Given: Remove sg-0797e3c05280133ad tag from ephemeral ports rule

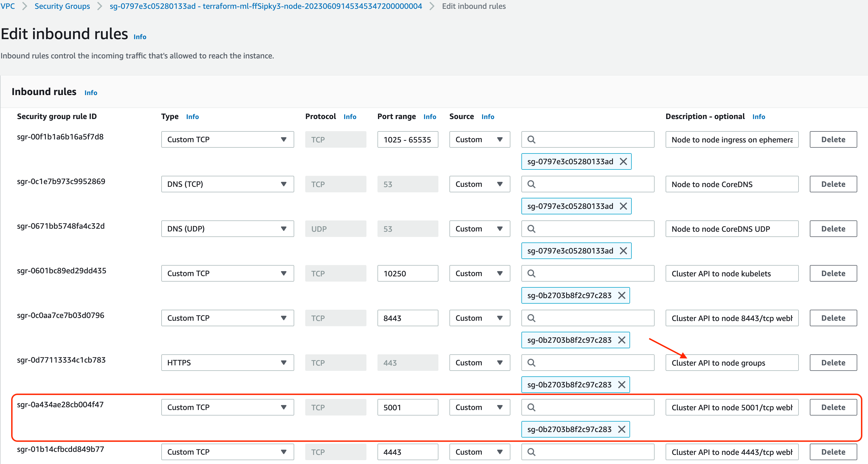Looking at the screenshot, I should (623, 162).
